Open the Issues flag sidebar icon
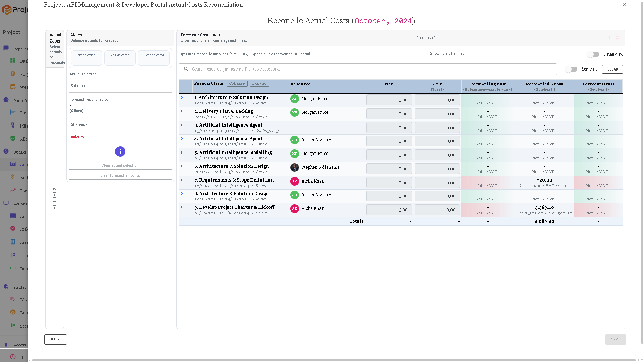This screenshot has height=362, width=644. pos(13,255)
